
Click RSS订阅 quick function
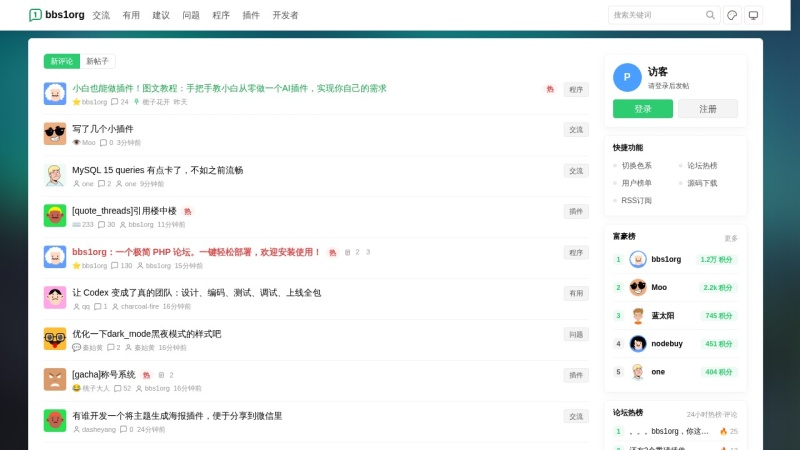[x=636, y=201]
